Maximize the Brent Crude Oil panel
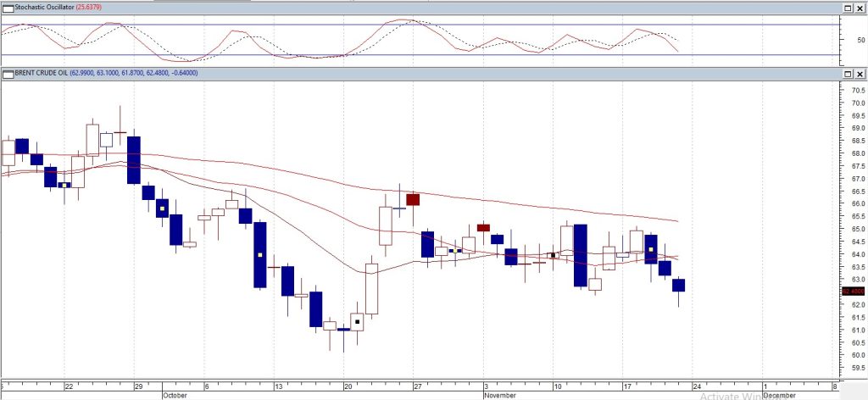This screenshot has height=400, width=868. coord(847,74)
